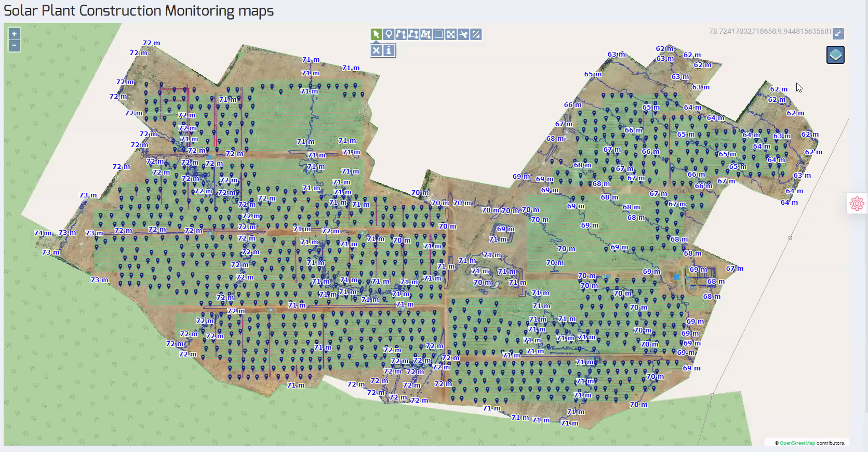Select the draw point marker tool
This screenshot has height=452, width=868.
tap(389, 34)
